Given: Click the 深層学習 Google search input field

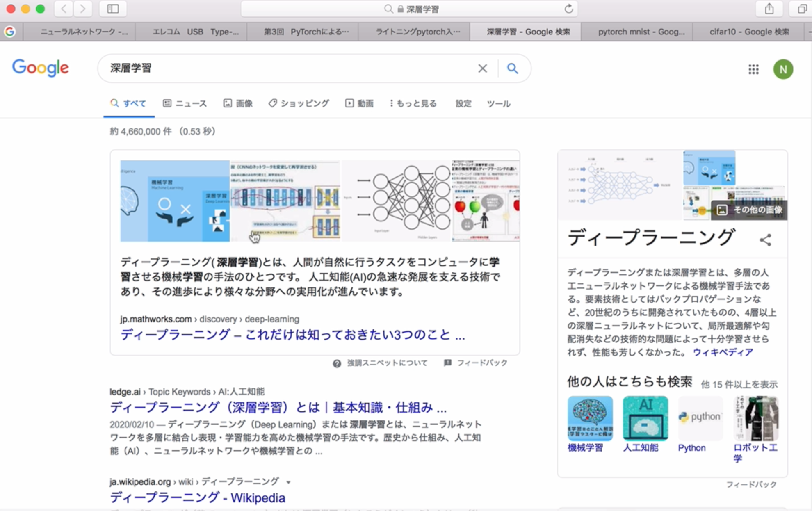Looking at the screenshot, I should (x=287, y=68).
